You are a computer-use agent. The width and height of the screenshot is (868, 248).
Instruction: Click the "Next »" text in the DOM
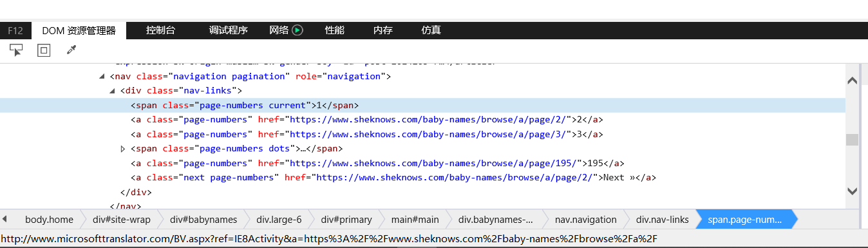tap(618, 178)
